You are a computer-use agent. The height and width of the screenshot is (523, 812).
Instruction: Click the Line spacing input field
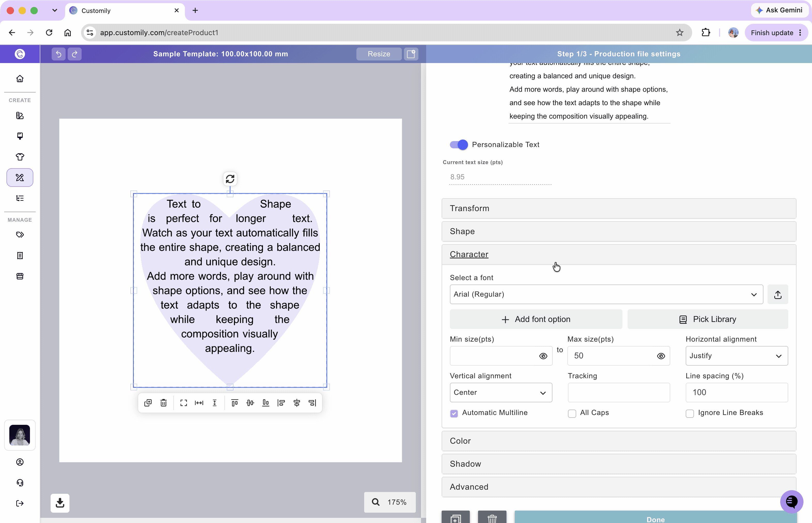pyautogui.click(x=737, y=393)
